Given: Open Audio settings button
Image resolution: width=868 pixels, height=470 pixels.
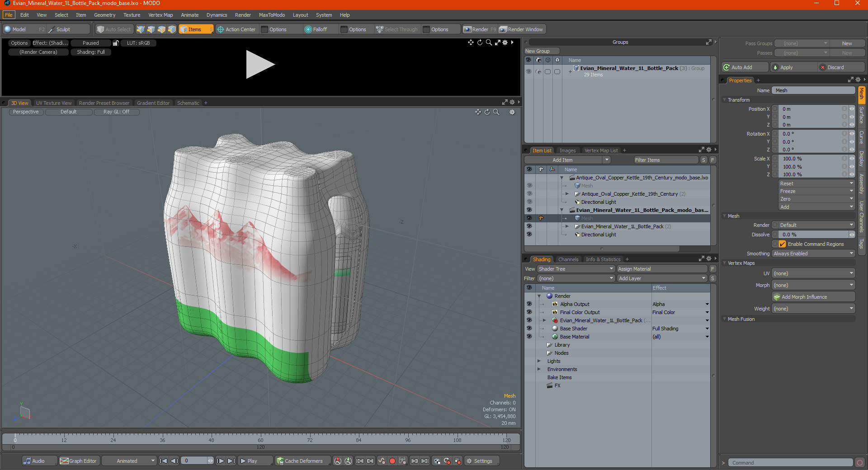Looking at the screenshot, I should tap(39, 461).
